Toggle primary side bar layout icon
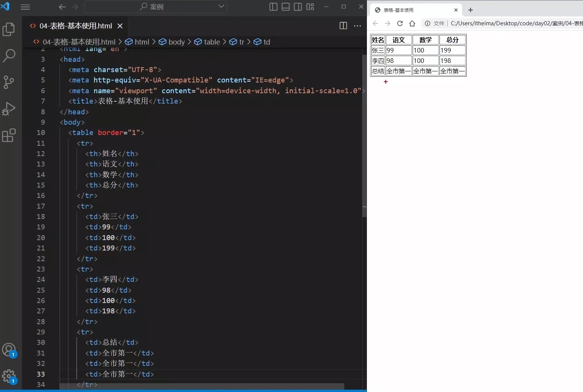This screenshot has height=392, width=583. coord(273,7)
